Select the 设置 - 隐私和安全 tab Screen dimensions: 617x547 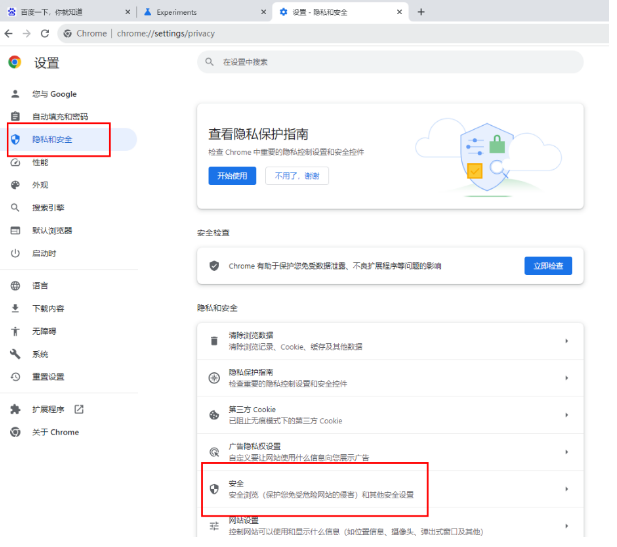pos(340,12)
